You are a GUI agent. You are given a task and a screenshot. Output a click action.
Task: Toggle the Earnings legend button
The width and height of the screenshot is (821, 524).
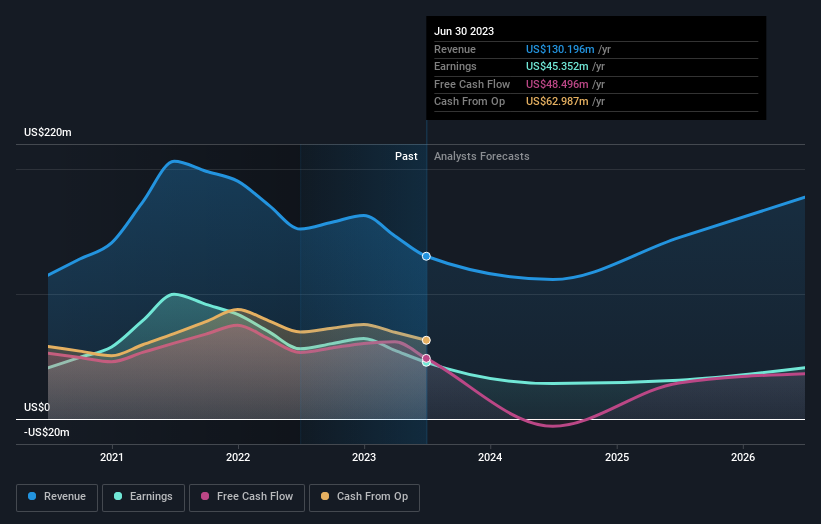143,497
